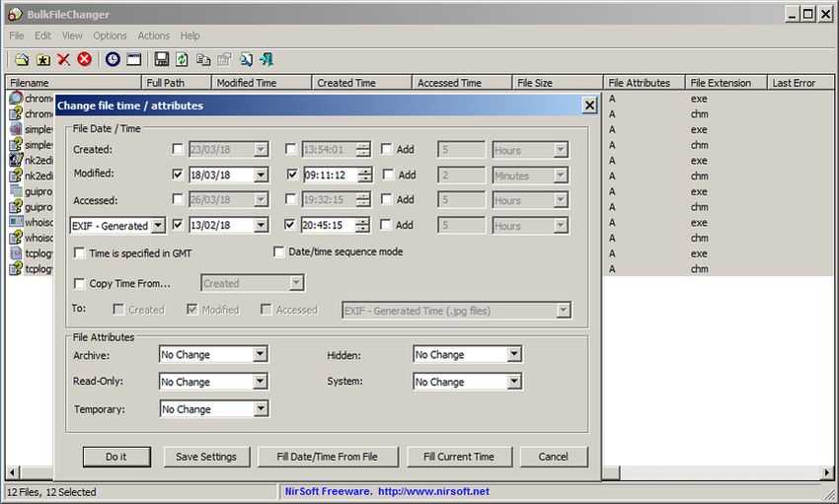Enable the Copy Time From checkbox

click(79, 283)
